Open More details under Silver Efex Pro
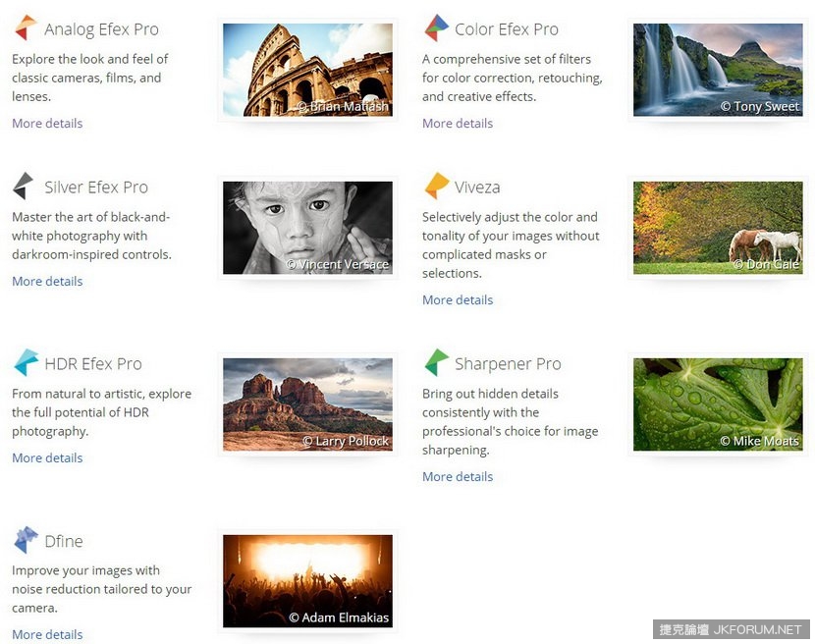The width and height of the screenshot is (815, 644). click(x=47, y=281)
